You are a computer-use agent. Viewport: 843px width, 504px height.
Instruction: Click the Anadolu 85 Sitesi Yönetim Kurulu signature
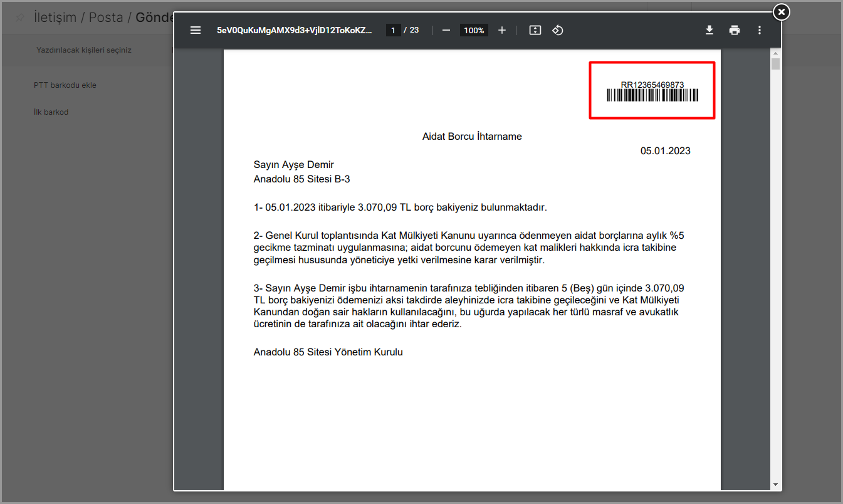(x=328, y=352)
